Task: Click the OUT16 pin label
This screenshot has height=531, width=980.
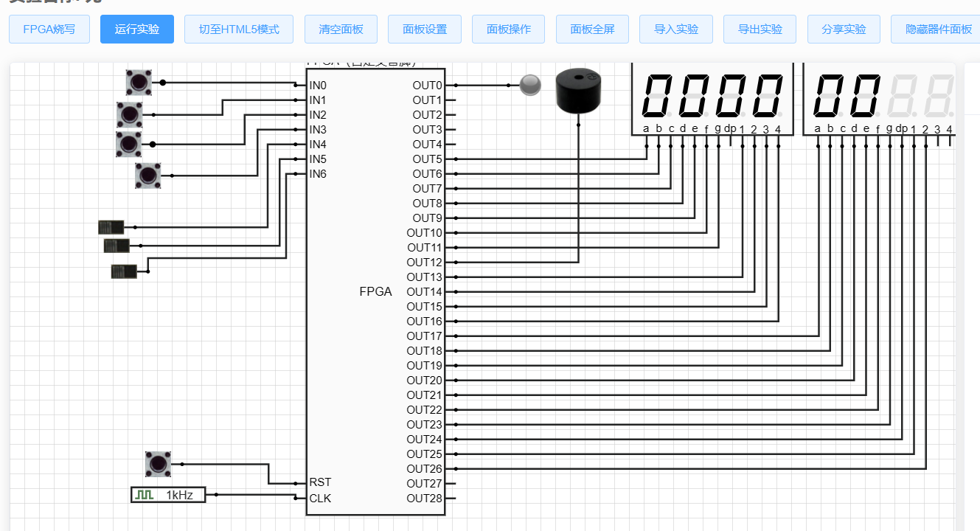Action: click(x=425, y=322)
